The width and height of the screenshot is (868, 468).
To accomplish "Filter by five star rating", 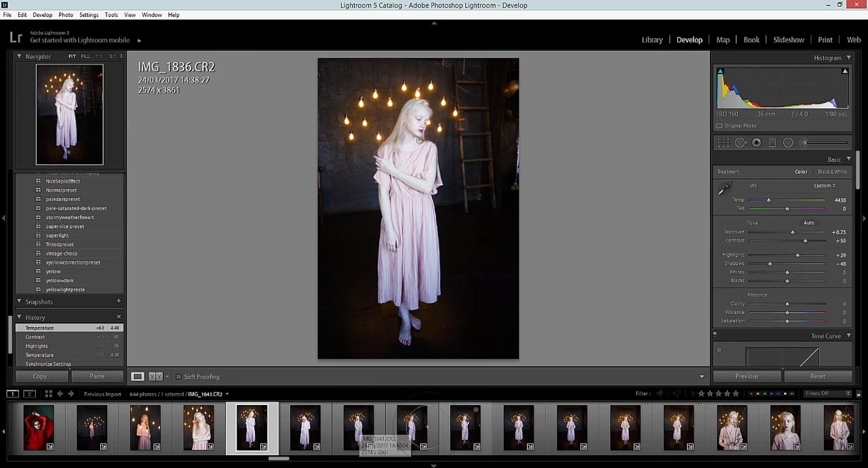I will (736, 393).
